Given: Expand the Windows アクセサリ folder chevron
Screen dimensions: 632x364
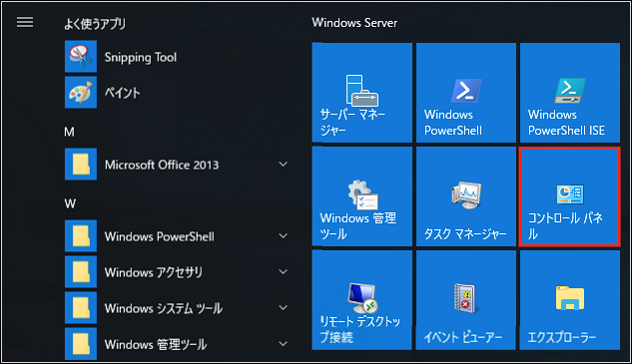Looking at the screenshot, I should [284, 272].
